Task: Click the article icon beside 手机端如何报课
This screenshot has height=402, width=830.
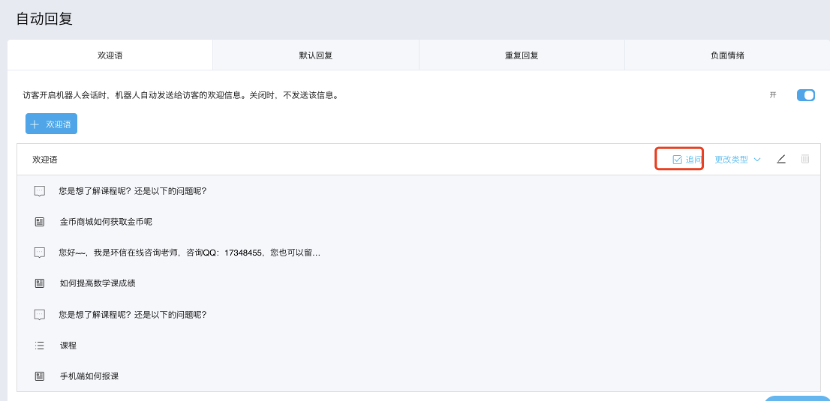Action: 40,376
